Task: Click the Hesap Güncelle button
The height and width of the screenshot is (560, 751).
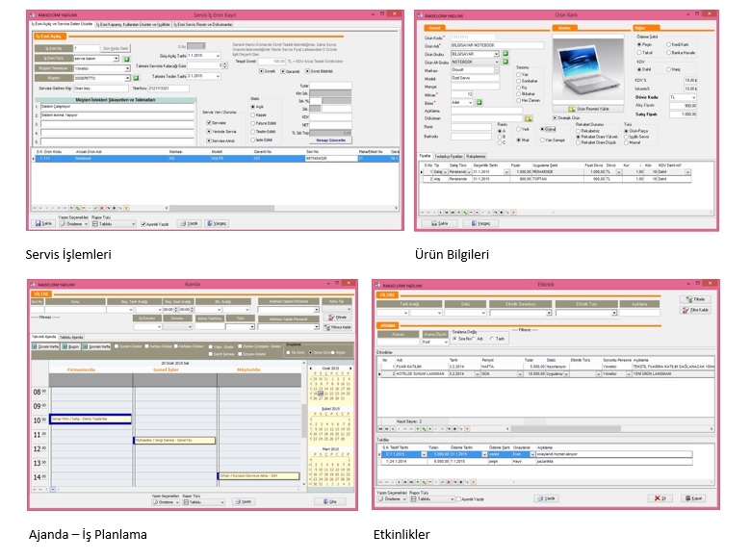Action: click(x=330, y=140)
